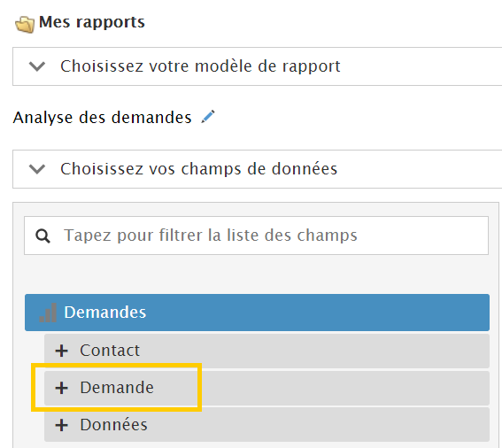Click the plus icon next to Demande
Screen dimensions: 502x448
(x=61, y=388)
